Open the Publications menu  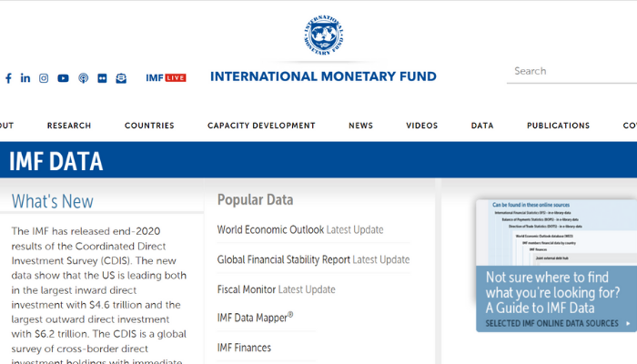coord(558,126)
